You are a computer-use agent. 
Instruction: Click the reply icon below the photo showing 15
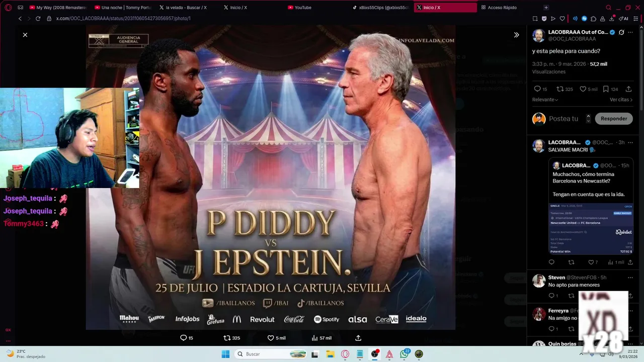[x=187, y=338]
